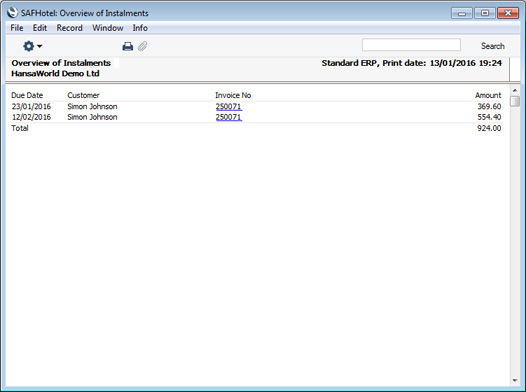Click the Due Date column header
This screenshot has width=526, height=392.
pyautogui.click(x=27, y=95)
